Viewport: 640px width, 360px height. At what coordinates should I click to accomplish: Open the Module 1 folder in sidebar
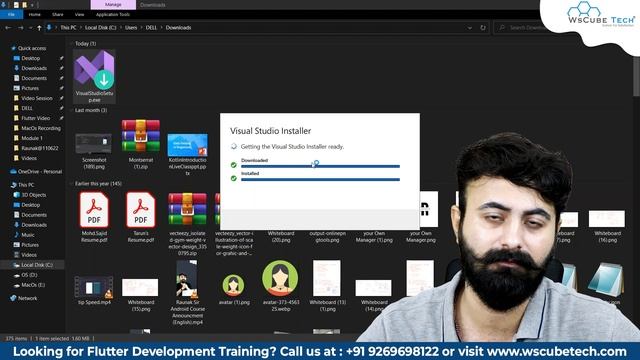pyautogui.click(x=32, y=138)
